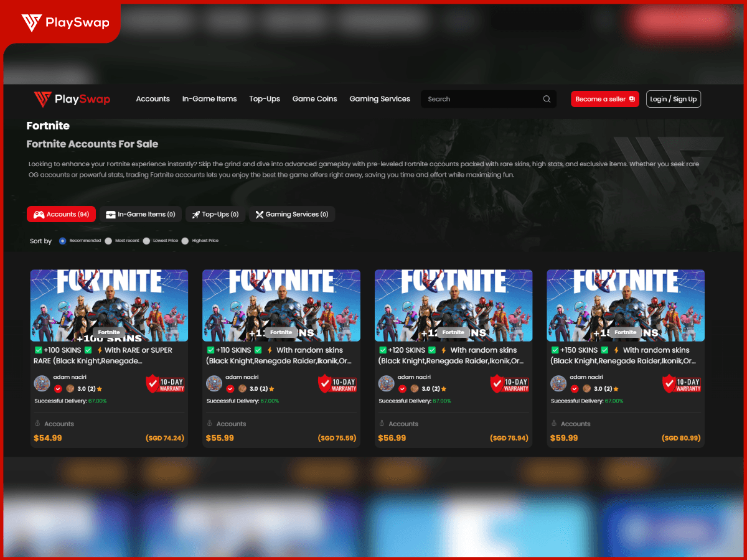Viewport: 747px width, 560px height.
Task: Click the gamepad icon in the Accounts tab
Action: pos(39,215)
